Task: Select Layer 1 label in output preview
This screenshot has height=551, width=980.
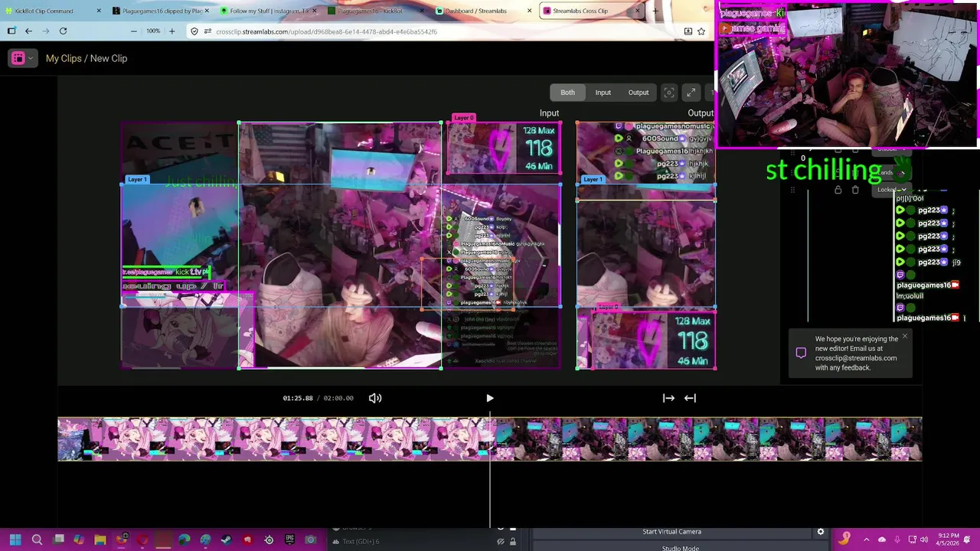Action: [x=593, y=179]
